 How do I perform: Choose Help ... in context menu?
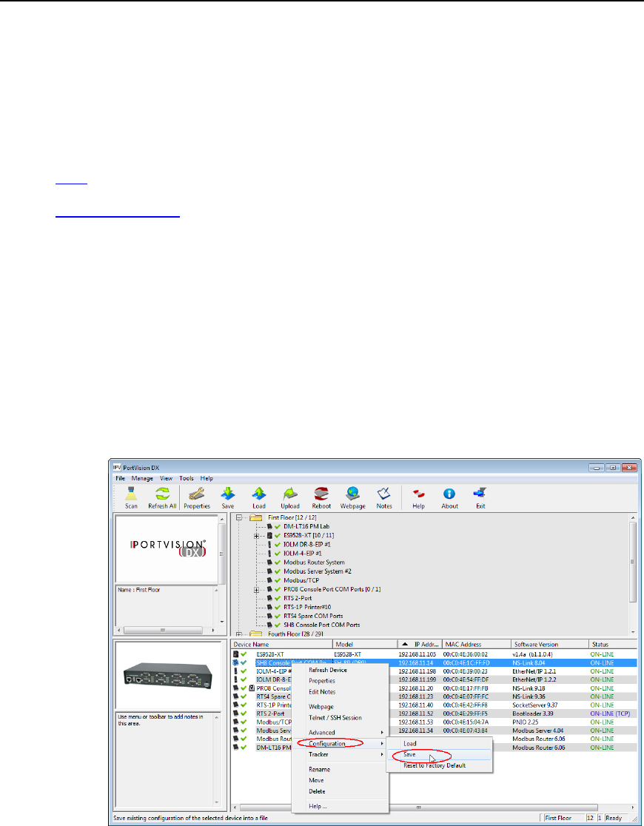click(x=340, y=807)
